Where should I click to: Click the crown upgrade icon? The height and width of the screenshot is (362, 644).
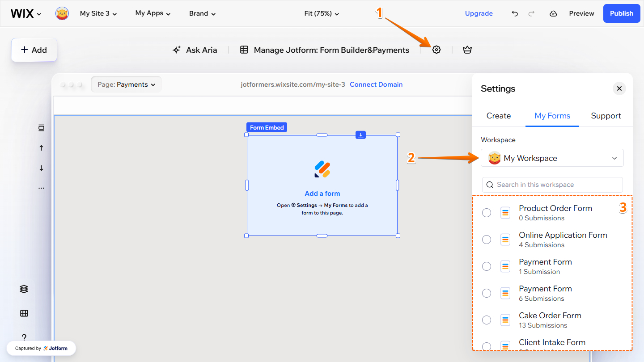click(467, 50)
